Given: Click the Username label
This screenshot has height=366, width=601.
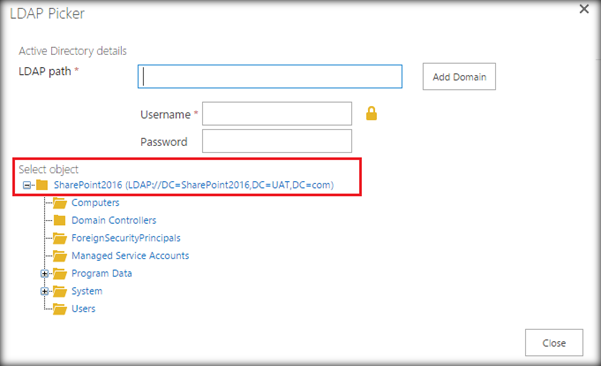Looking at the screenshot, I should coord(166,114).
